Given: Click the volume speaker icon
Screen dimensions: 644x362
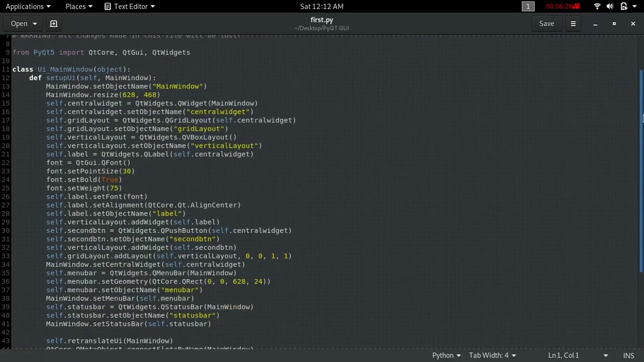Looking at the screenshot, I should click(x=610, y=7).
